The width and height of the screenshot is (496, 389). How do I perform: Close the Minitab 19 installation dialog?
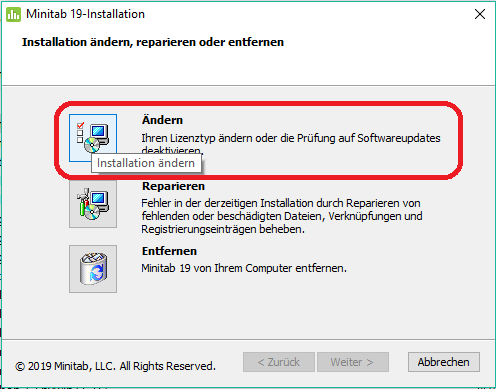coord(480,14)
